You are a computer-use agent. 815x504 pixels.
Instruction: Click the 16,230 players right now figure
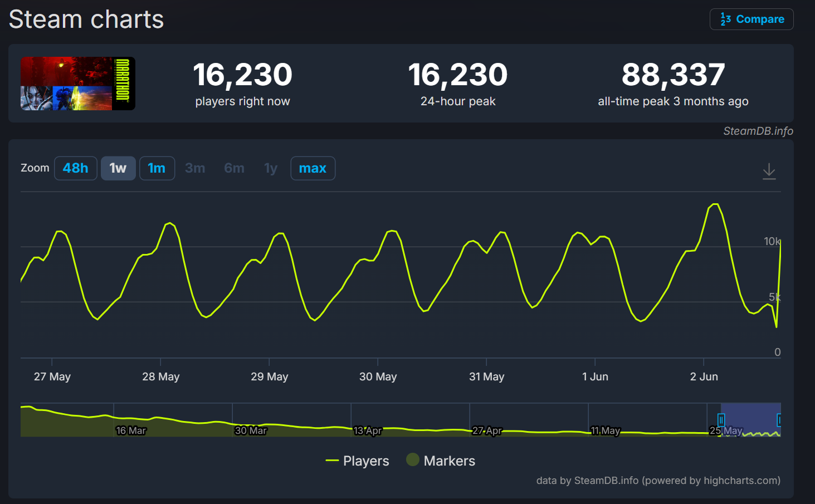coord(243,75)
